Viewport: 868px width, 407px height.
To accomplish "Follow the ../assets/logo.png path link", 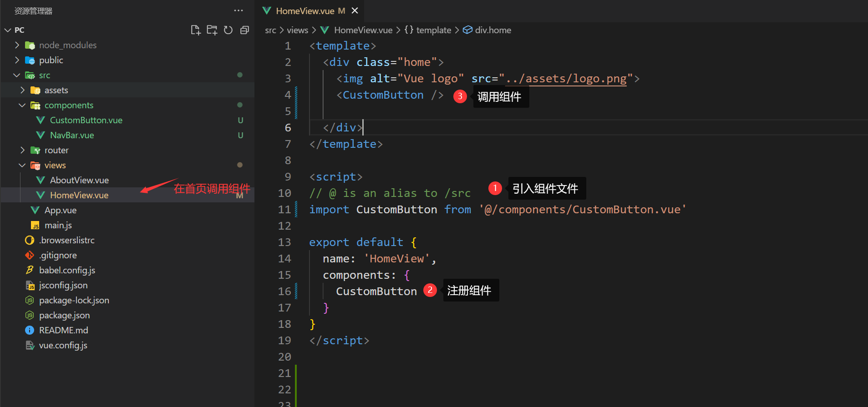I will [566, 79].
